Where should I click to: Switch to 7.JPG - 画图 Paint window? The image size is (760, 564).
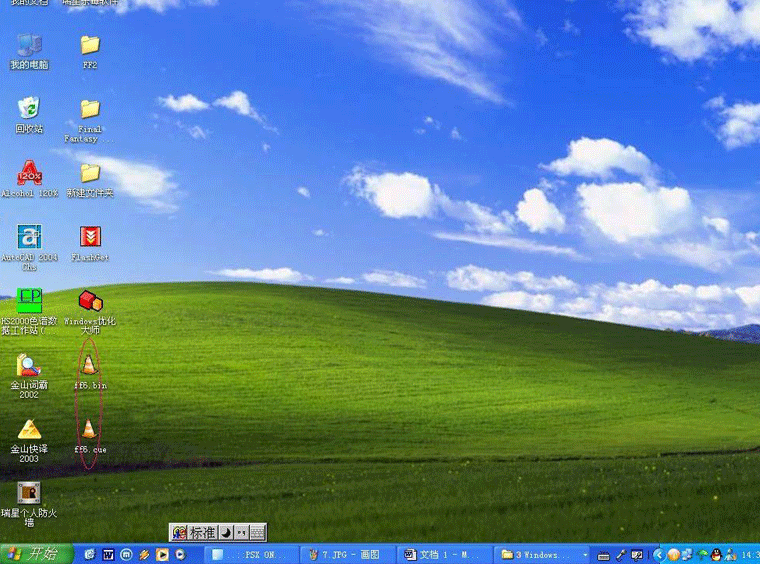click(x=347, y=554)
